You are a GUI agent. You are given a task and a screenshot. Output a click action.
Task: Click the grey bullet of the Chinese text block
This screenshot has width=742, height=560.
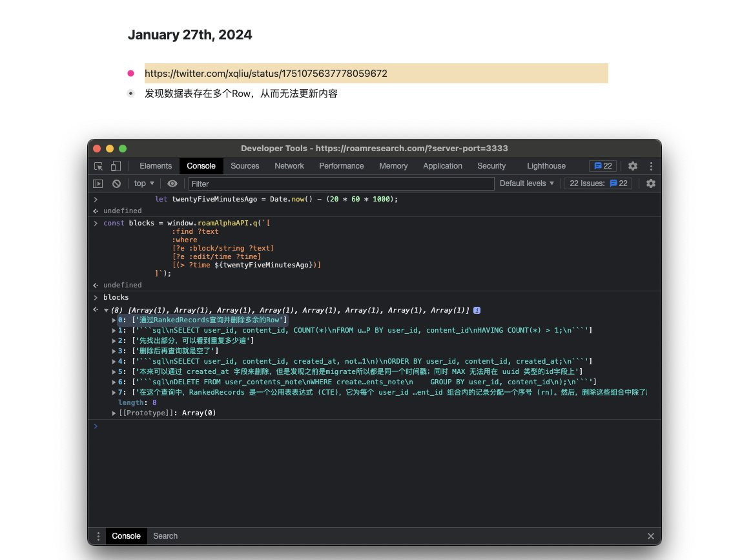pos(131,94)
